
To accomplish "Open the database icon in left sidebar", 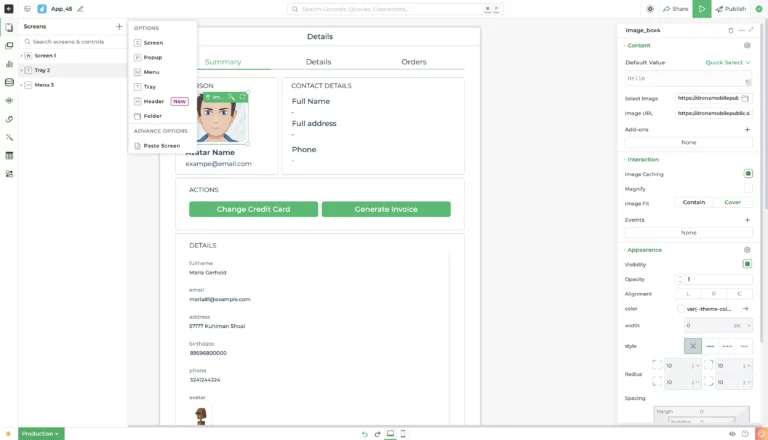I will (x=9, y=82).
